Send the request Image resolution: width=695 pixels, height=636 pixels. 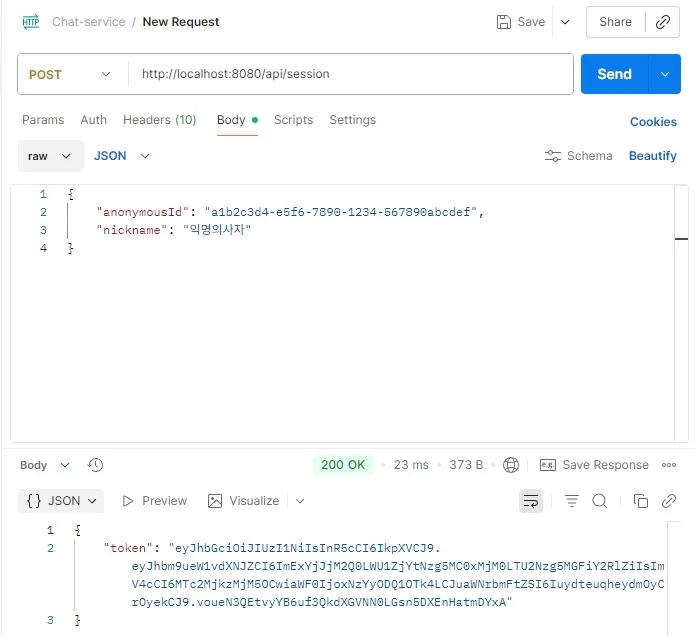(x=614, y=74)
